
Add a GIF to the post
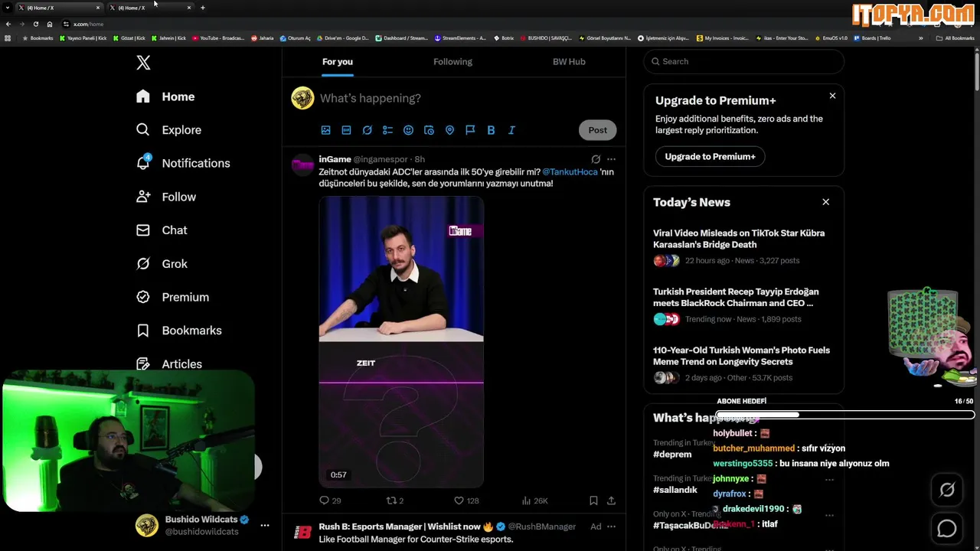(347, 130)
